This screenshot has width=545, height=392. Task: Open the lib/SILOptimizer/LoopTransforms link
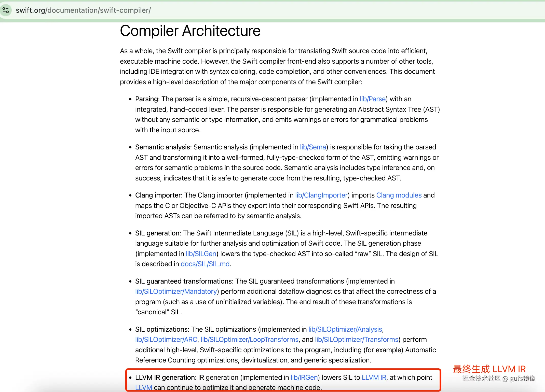(x=249, y=340)
